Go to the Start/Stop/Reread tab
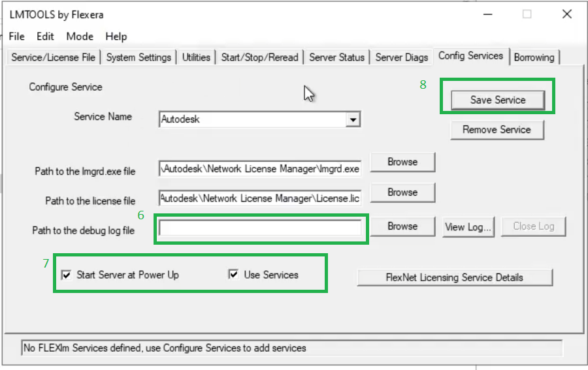 259,57
